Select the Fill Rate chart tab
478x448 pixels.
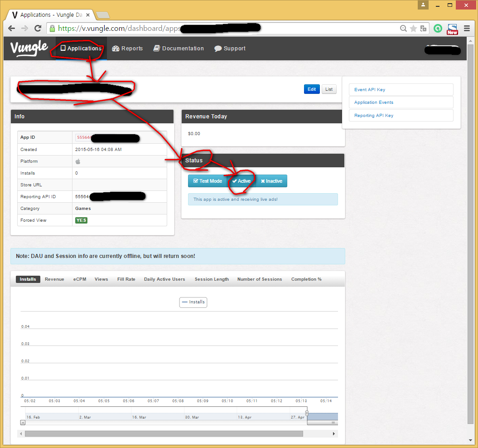tap(126, 279)
